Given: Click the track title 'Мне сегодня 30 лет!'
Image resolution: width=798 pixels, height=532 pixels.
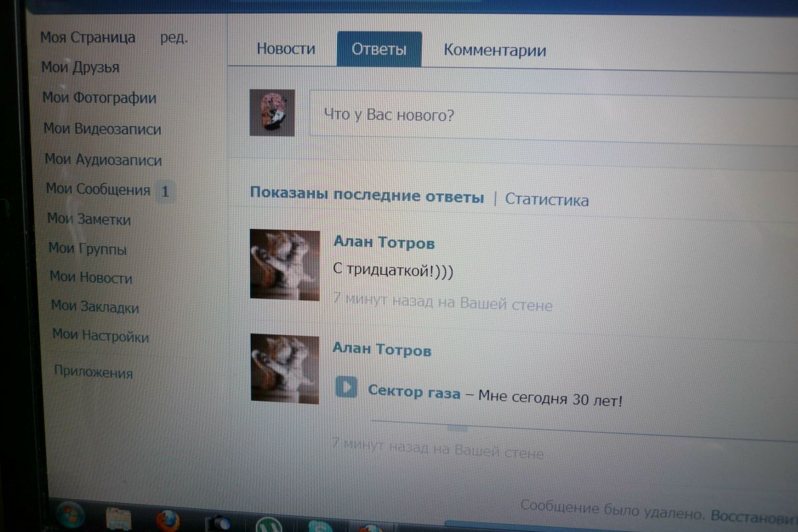Looking at the screenshot, I should coord(550,398).
